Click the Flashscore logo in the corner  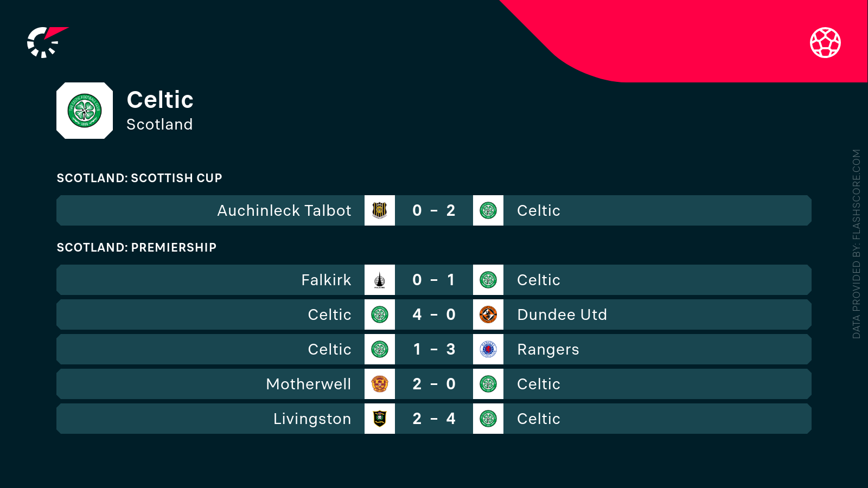tap(47, 42)
